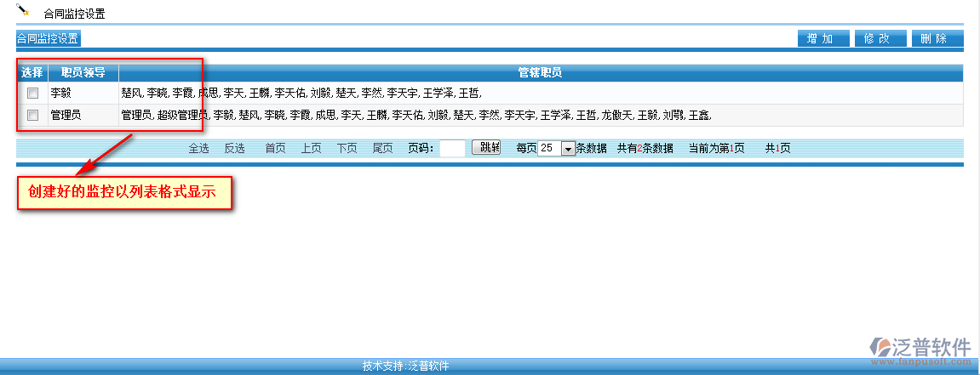The image size is (980, 375).
Task: Click the 反选 invert selection link
Action: [234, 149]
